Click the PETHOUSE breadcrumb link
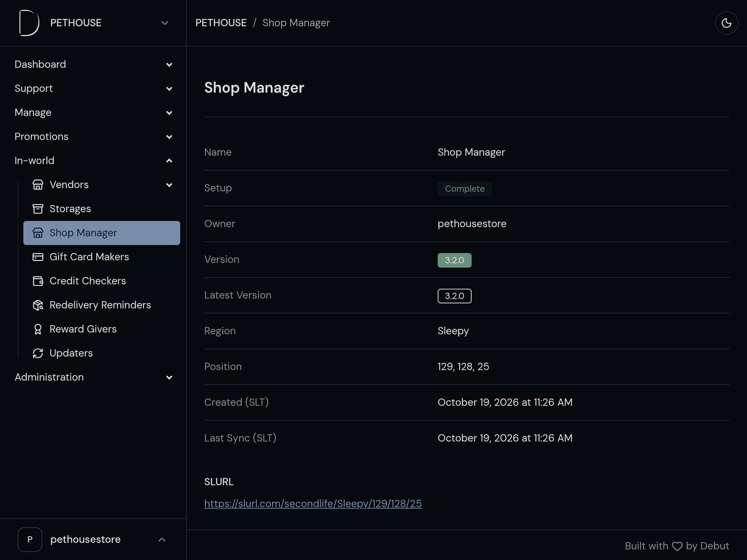 [221, 23]
